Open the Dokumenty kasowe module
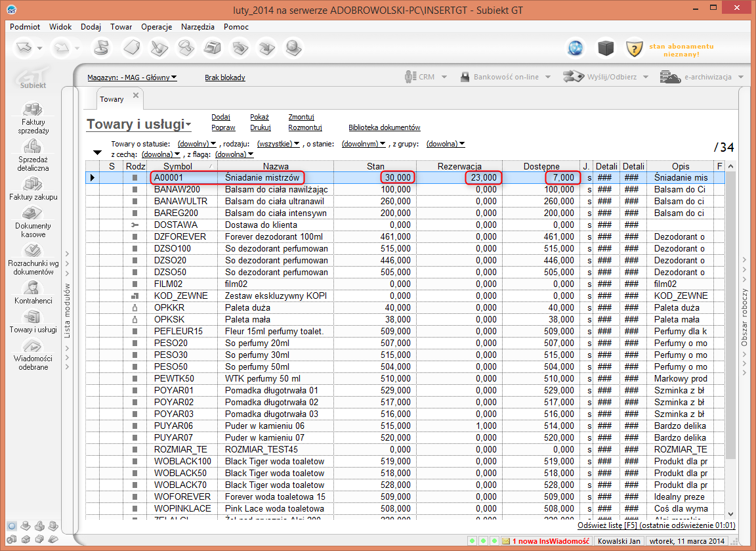 click(33, 221)
